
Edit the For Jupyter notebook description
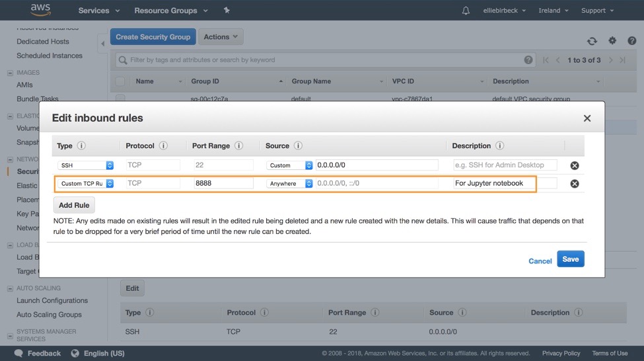pos(505,183)
